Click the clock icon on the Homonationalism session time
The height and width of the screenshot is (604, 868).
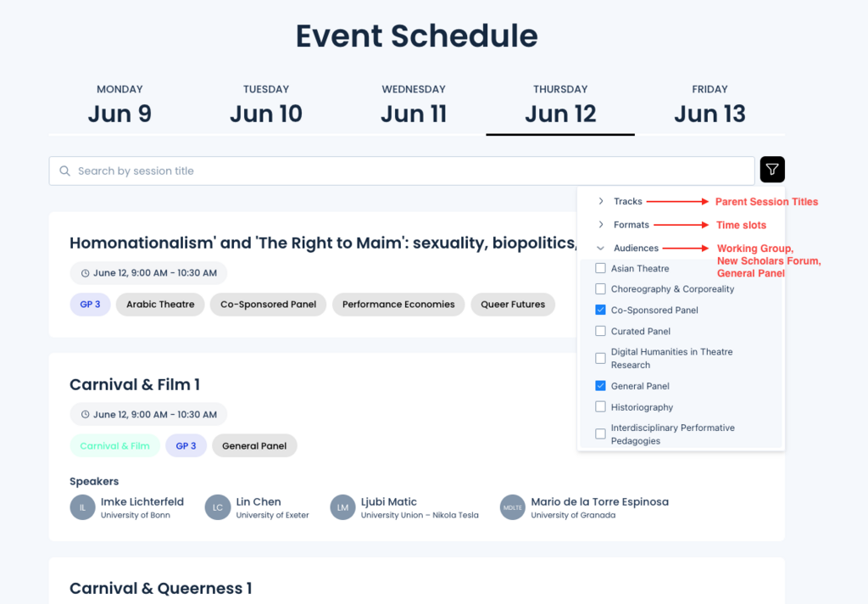pos(86,273)
